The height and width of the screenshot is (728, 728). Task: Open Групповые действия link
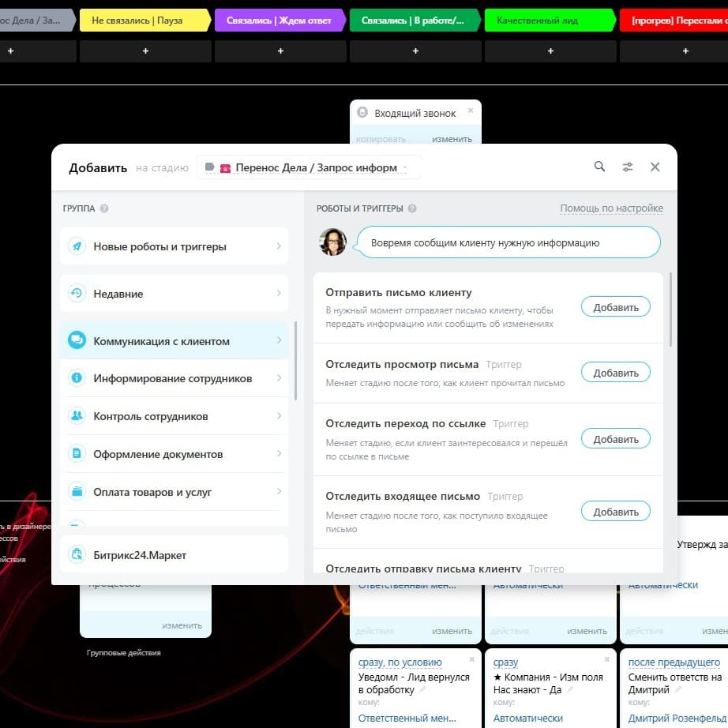pos(123,652)
